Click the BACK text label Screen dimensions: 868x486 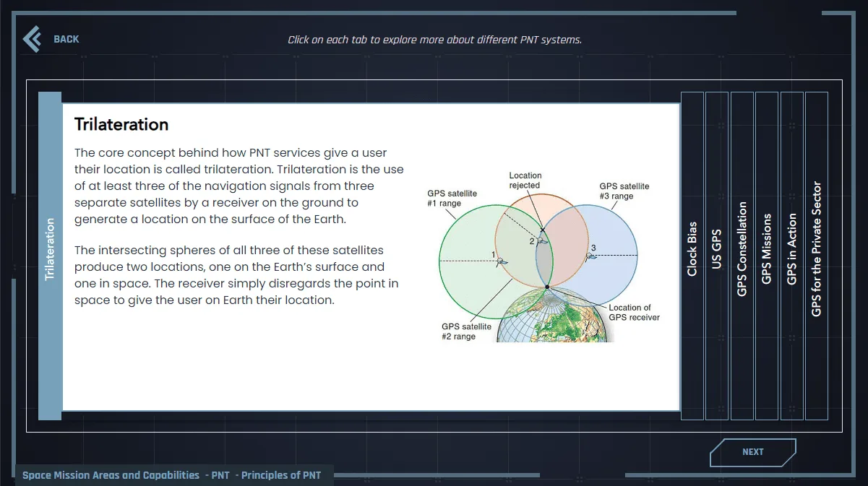click(x=66, y=39)
